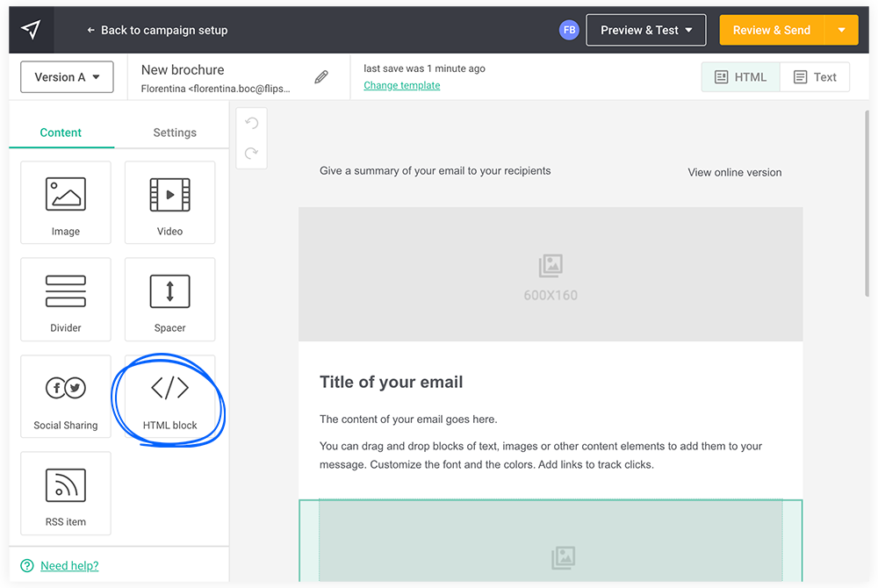
Task: Edit campaign details with pencil icon
Action: tap(321, 77)
